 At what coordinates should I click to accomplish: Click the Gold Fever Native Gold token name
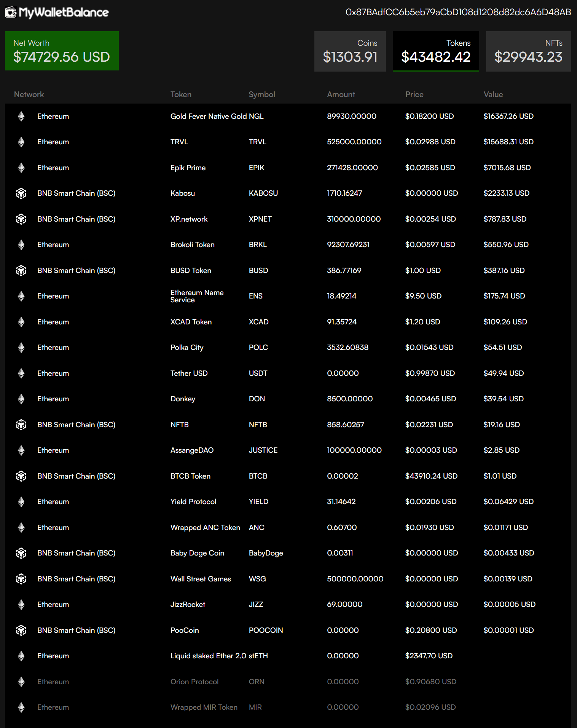(x=209, y=116)
